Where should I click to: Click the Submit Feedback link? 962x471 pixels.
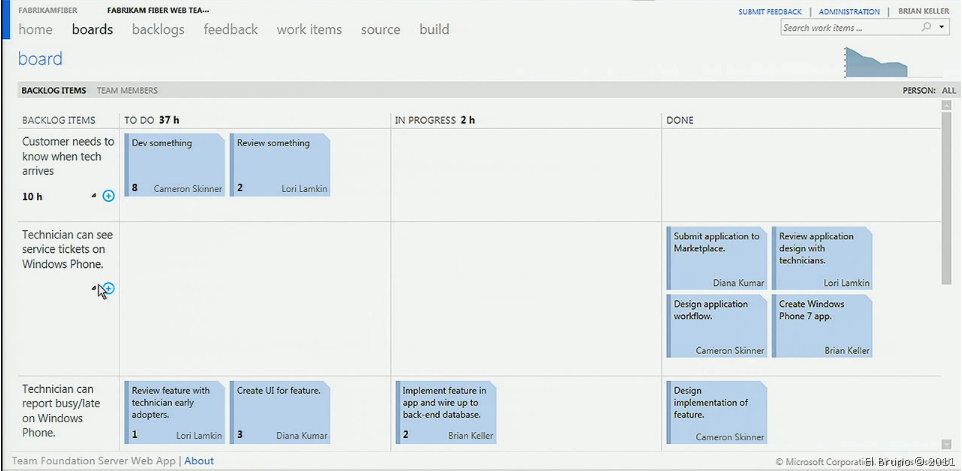click(x=769, y=12)
